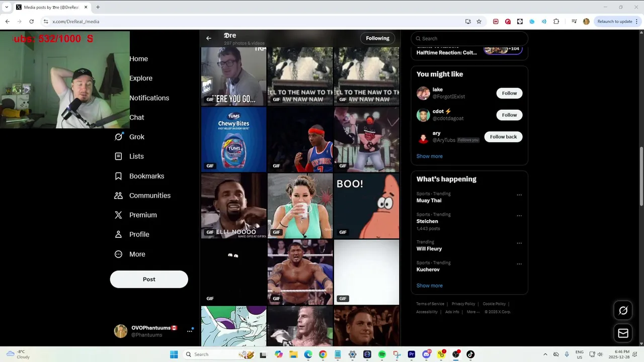Screen dimensions: 644x362
Task: Open options for Muay Thai trend
Action: click(519, 195)
